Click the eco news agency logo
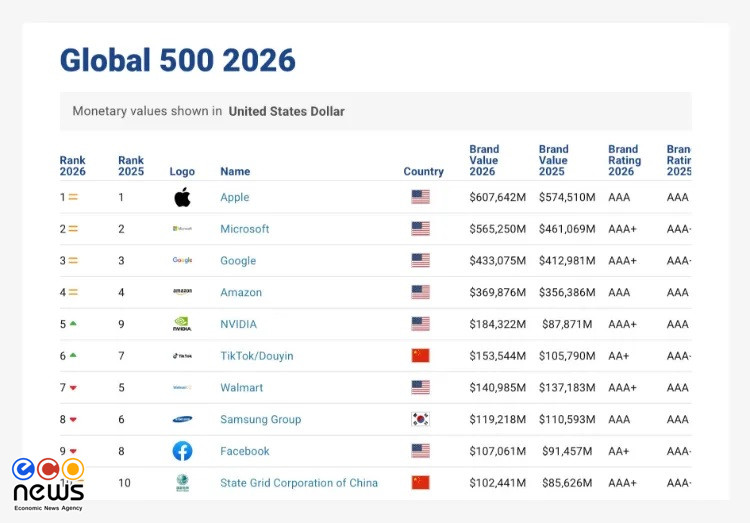This screenshot has width=750, height=523. (48, 484)
